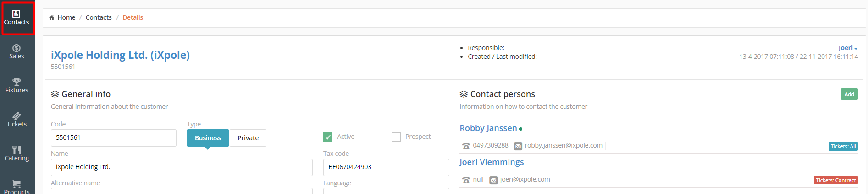Viewport: 868px width, 194px height.
Task: Click the red Tickets: Contract badge
Action: tap(836, 180)
